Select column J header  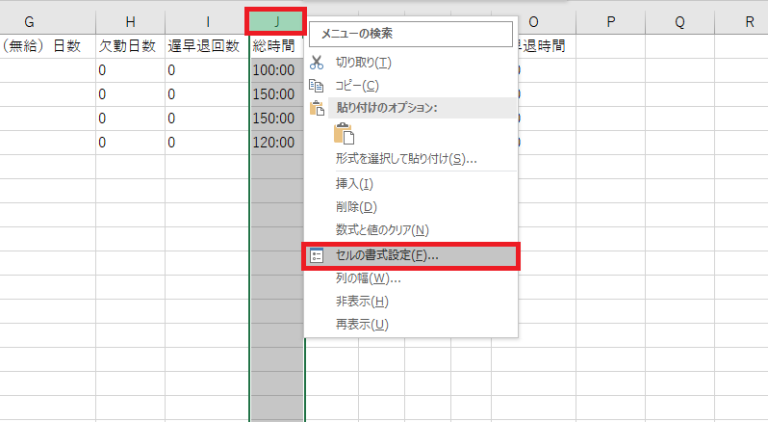275,21
